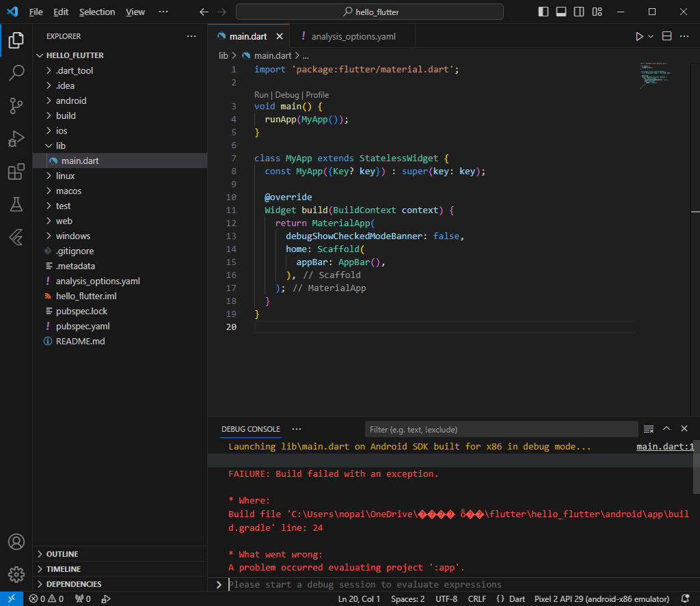
Task: Select the DEBUG CONSOLE panel tab
Action: (x=250, y=429)
